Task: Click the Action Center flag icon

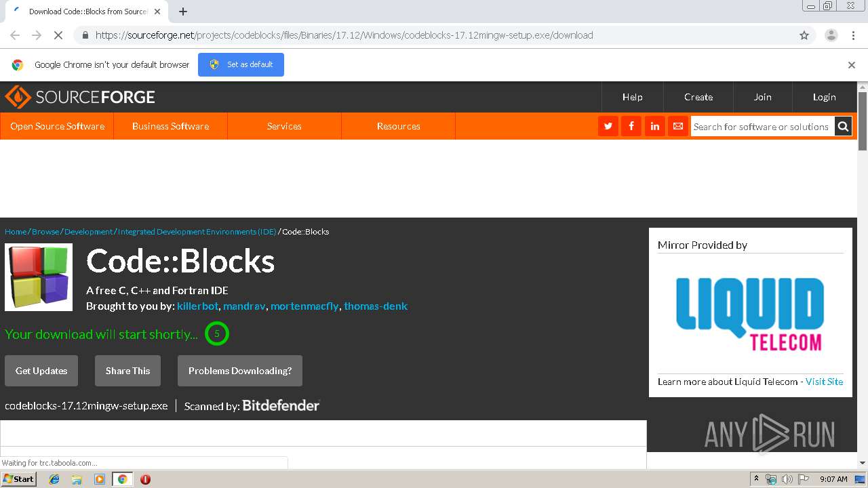Action: tap(804, 479)
